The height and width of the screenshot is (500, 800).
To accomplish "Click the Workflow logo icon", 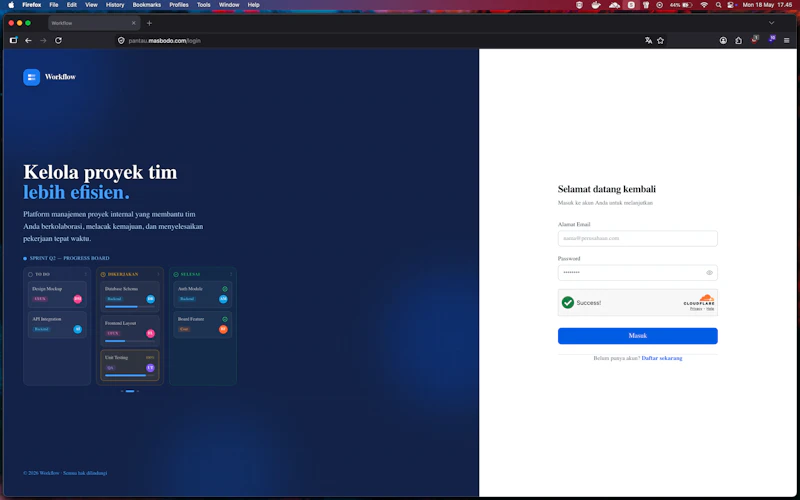I will point(31,77).
